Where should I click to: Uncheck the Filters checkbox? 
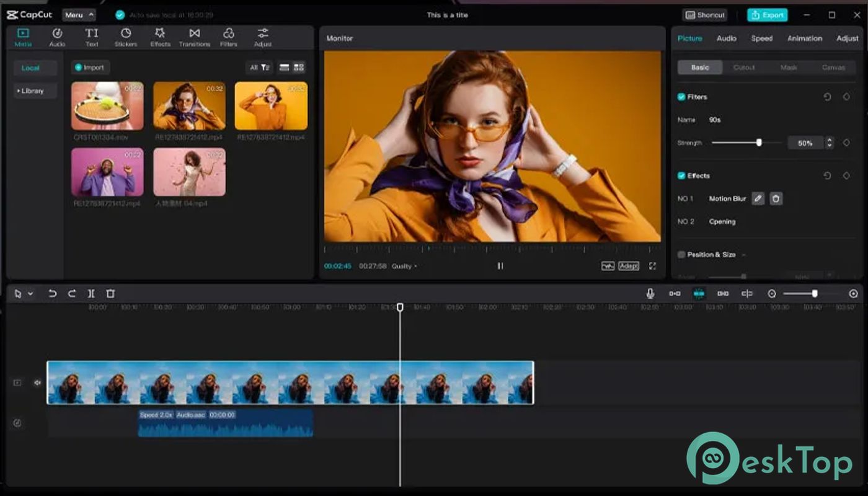(x=681, y=97)
